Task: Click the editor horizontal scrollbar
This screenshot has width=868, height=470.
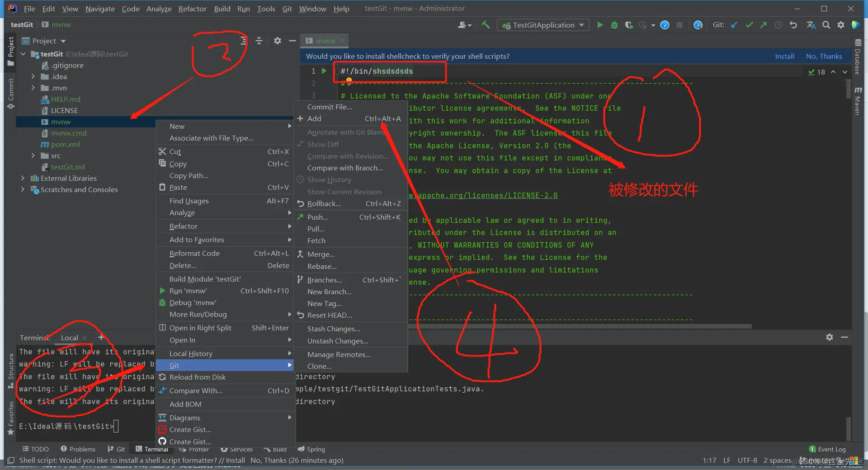Action: (580, 326)
